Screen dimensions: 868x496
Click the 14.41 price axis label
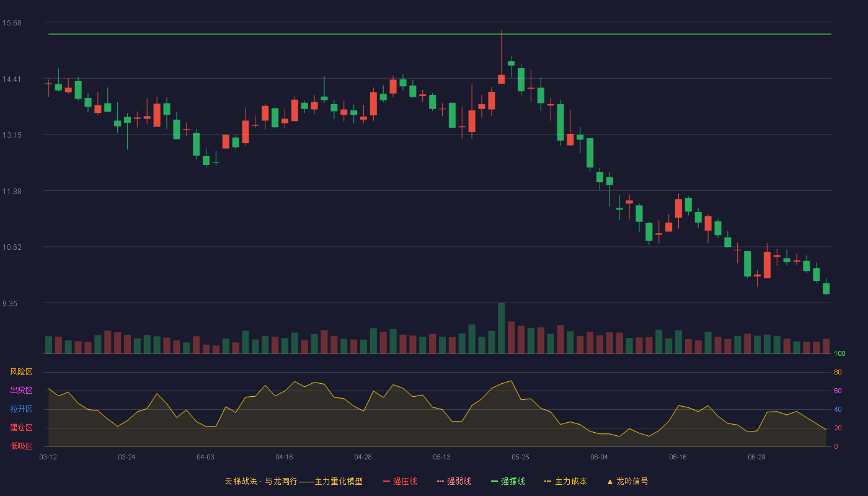tap(12, 79)
